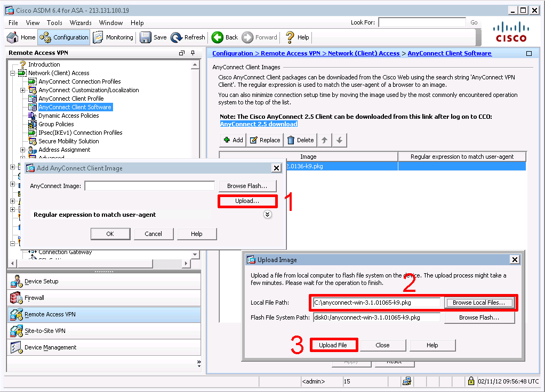
Task: Select Introduction in the VPN tree
Action: coord(44,64)
